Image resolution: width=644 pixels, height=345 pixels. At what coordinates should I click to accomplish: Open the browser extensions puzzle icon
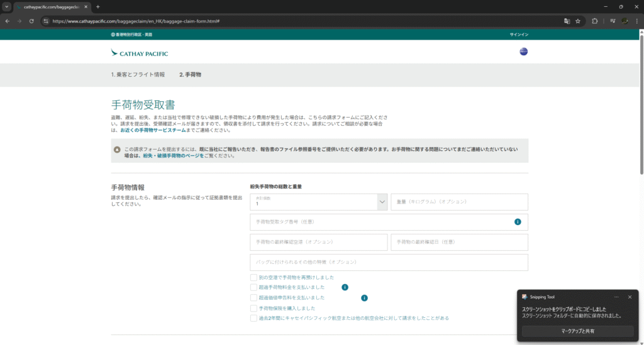(x=594, y=21)
